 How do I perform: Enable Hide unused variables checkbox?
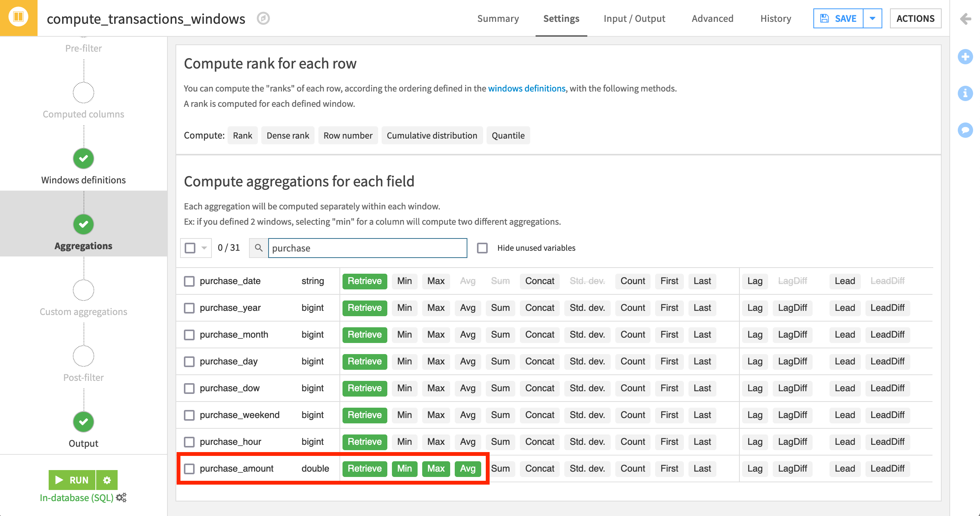[x=482, y=248]
